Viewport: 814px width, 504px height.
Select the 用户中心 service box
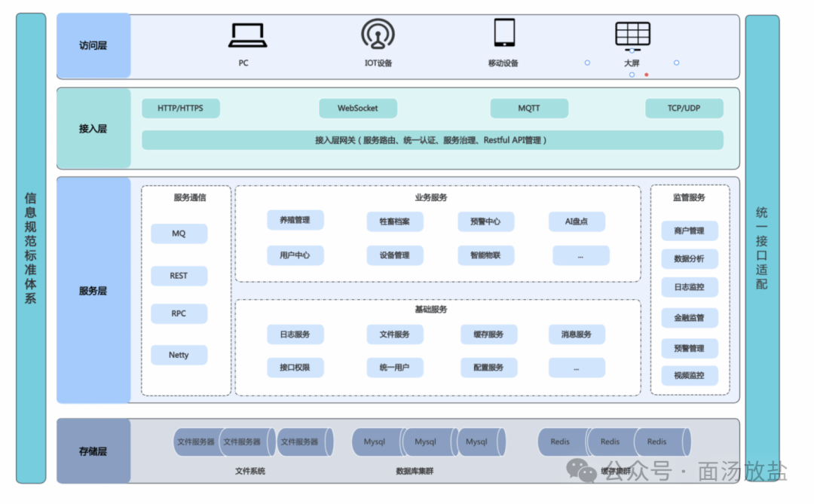coord(295,255)
